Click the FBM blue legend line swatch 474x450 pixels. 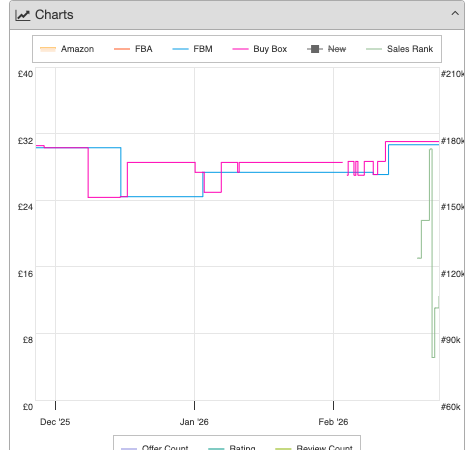point(180,49)
